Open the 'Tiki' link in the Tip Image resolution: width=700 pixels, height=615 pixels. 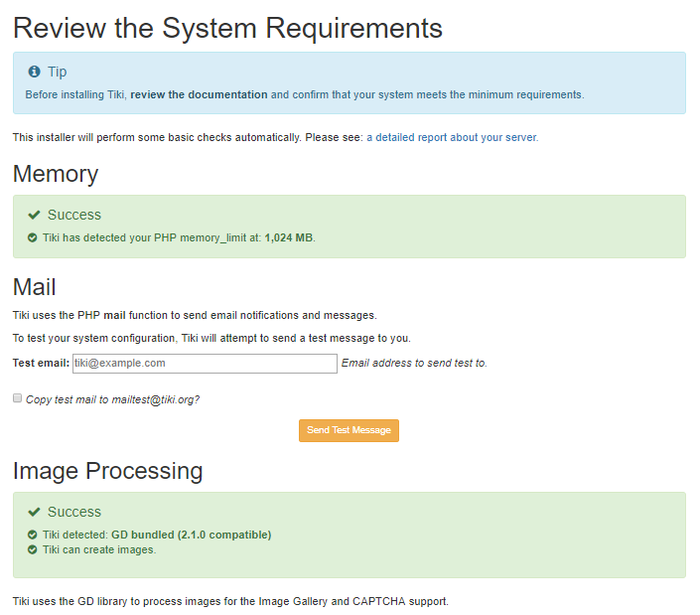(x=117, y=95)
